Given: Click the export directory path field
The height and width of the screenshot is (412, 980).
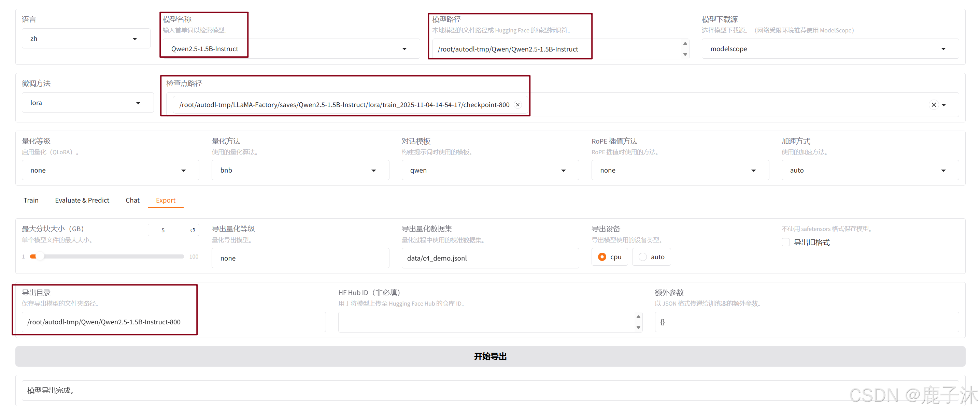Looking at the screenshot, I should click(173, 322).
